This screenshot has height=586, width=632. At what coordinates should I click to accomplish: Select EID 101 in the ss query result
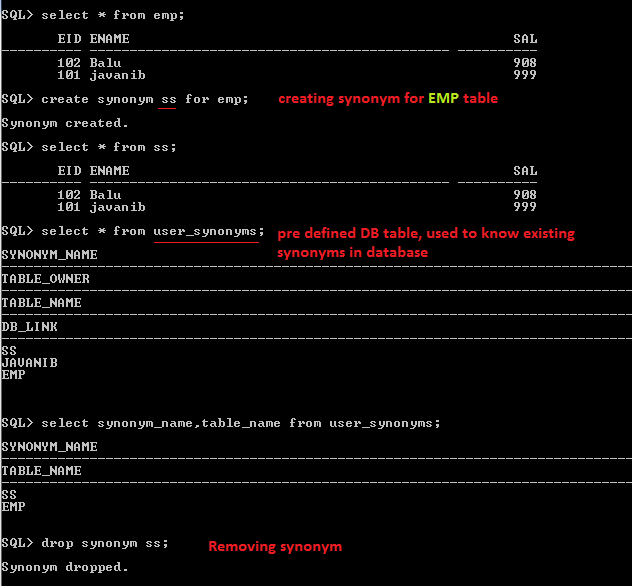[69, 207]
